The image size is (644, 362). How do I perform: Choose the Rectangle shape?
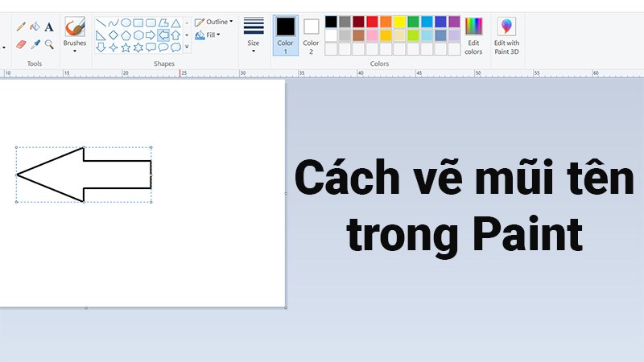[138, 23]
